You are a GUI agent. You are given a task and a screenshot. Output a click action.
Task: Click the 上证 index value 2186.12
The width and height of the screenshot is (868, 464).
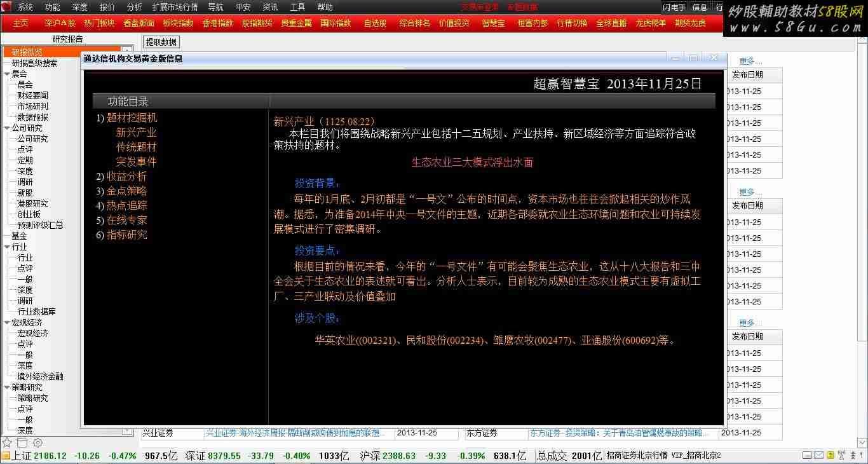(50, 456)
